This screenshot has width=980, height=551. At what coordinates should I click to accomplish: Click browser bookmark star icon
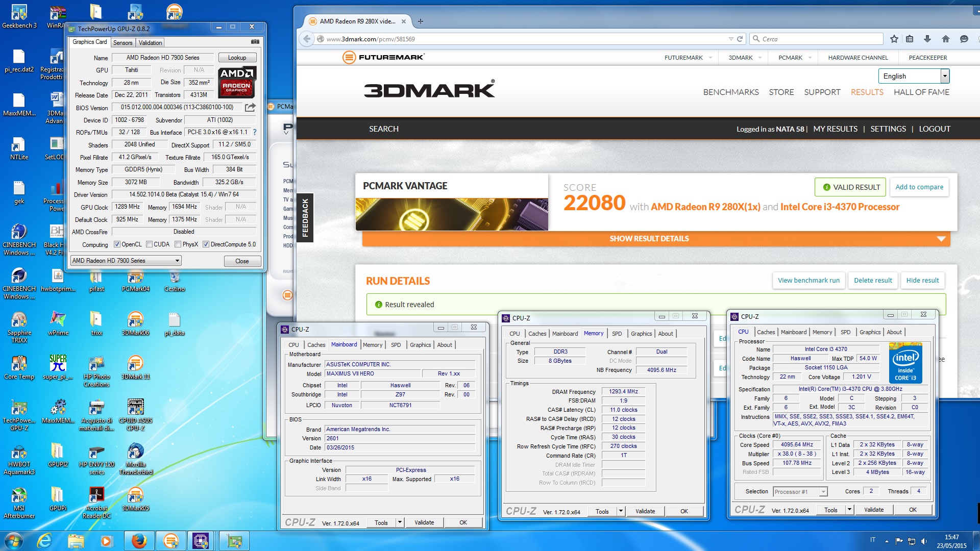[x=894, y=39]
